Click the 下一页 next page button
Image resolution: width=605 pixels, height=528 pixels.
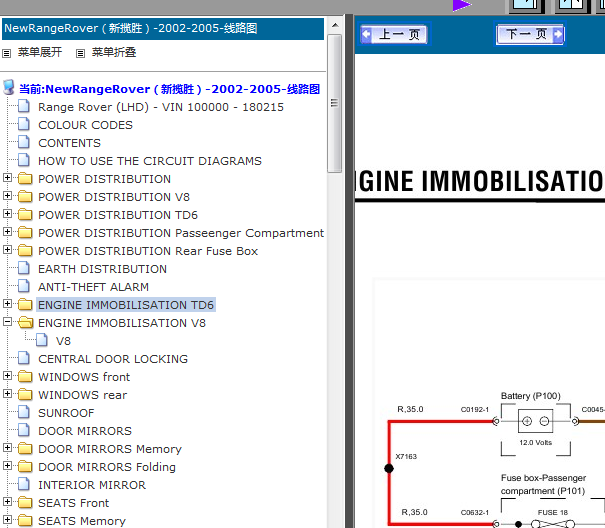(x=530, y=34)
